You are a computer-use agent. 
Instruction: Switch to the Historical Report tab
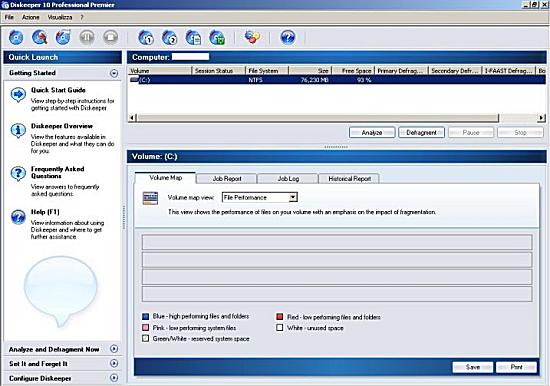pyautogui.click(x=349, y=179)
